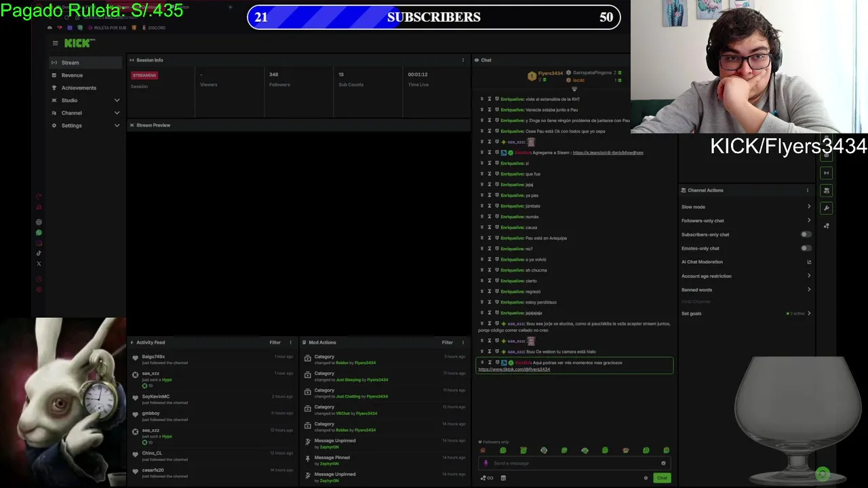Click the Stream Preview video area

click(298, 233)
